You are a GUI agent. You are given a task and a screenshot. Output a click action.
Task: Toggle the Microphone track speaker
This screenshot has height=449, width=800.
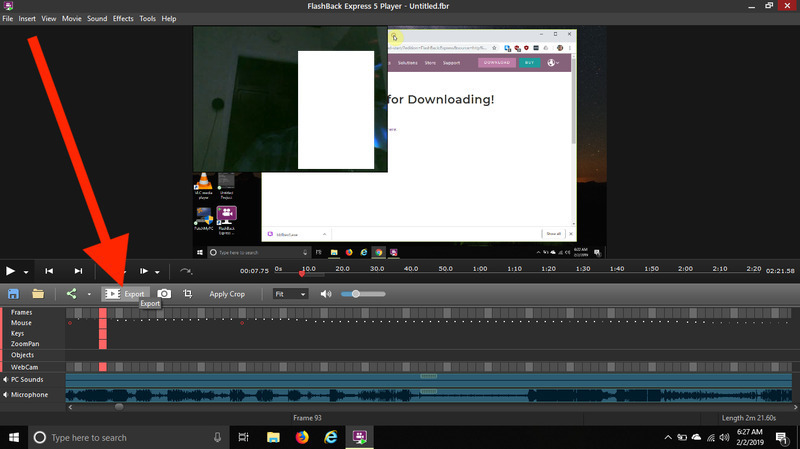(x=5, y=395)
